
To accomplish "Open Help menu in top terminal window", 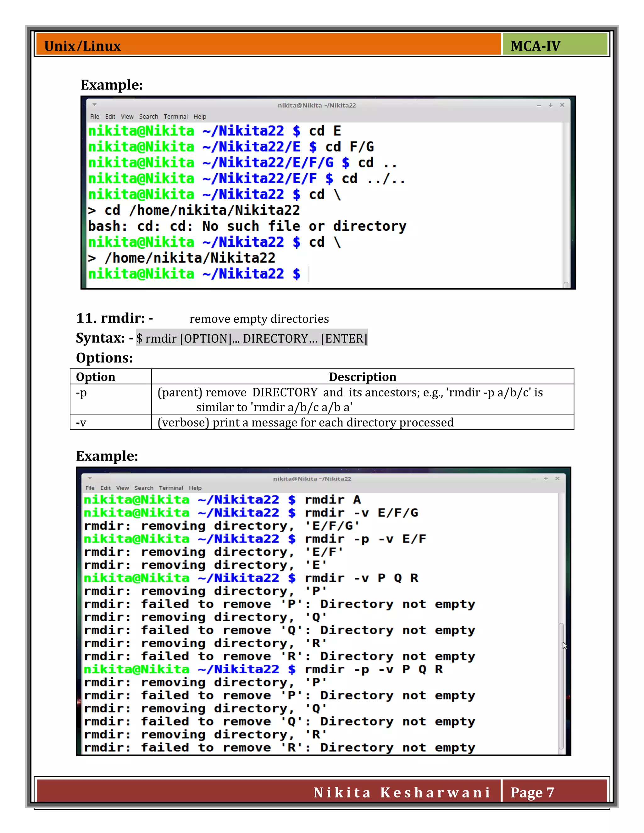I will click(200, 116).
